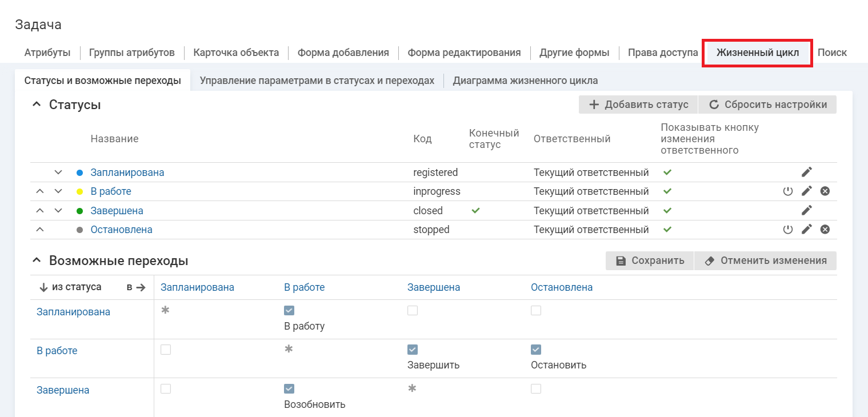Viewport: 868px width, 417px height.
Task: Enable the Завершена to Запланирована transition
Action: 166,389
